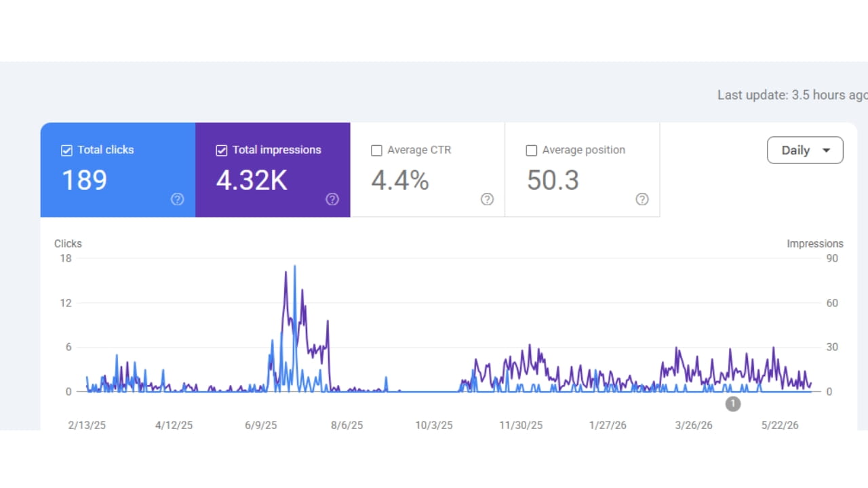The image size is (868, 488).
Task: Click the annotation marker numbered 1
Action: pos(732,404)
